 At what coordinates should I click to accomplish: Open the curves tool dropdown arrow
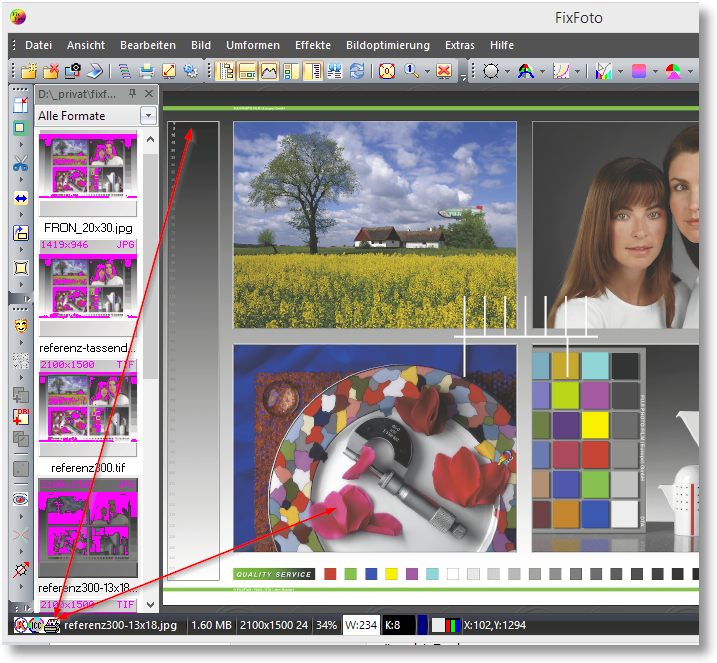coord(577,71)
